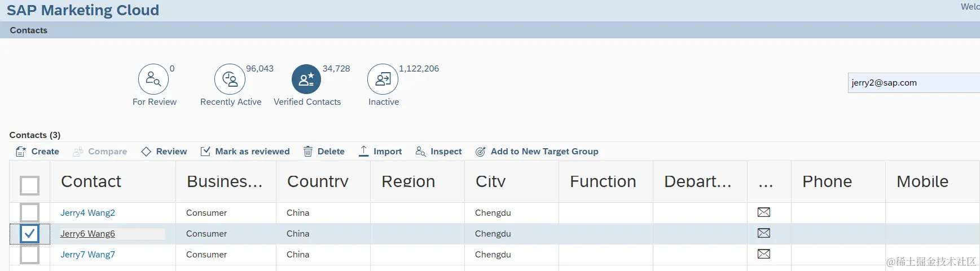The image size is (980, 271).
Task: Click the Phone column header
Action: coord(838,181)
